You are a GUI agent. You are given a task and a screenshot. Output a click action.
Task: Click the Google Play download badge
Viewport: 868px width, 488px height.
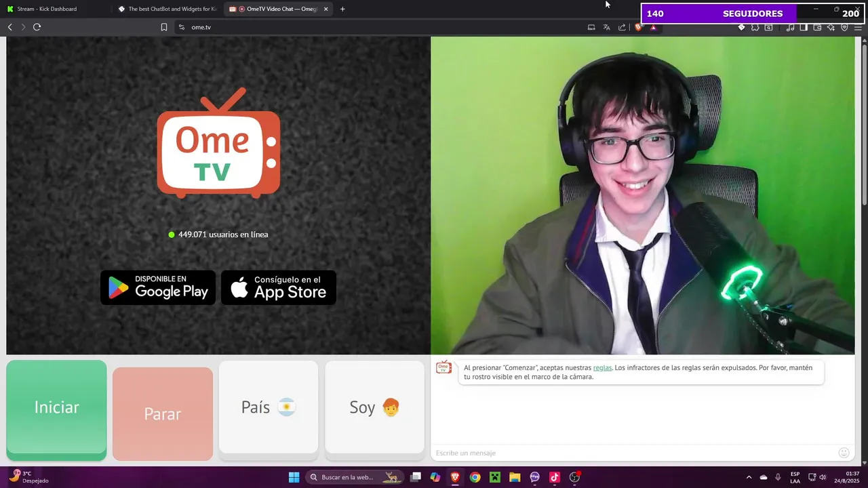click(x=158, y=287)
